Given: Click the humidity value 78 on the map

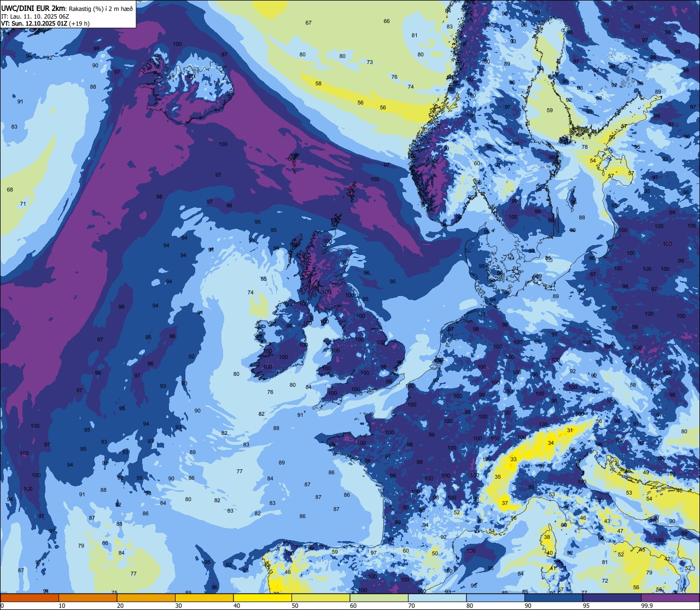Looking at the screenshot, I should point(585,147).
